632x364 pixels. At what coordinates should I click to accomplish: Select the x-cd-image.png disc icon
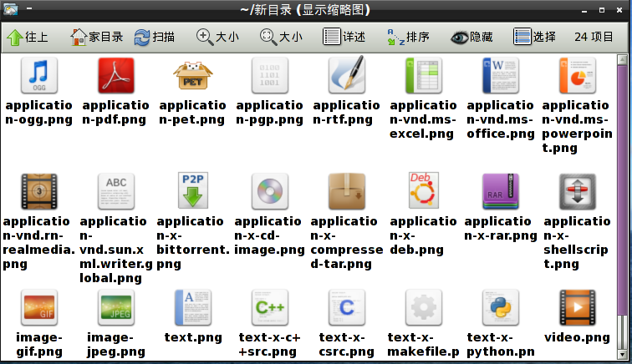coord(270,191)
